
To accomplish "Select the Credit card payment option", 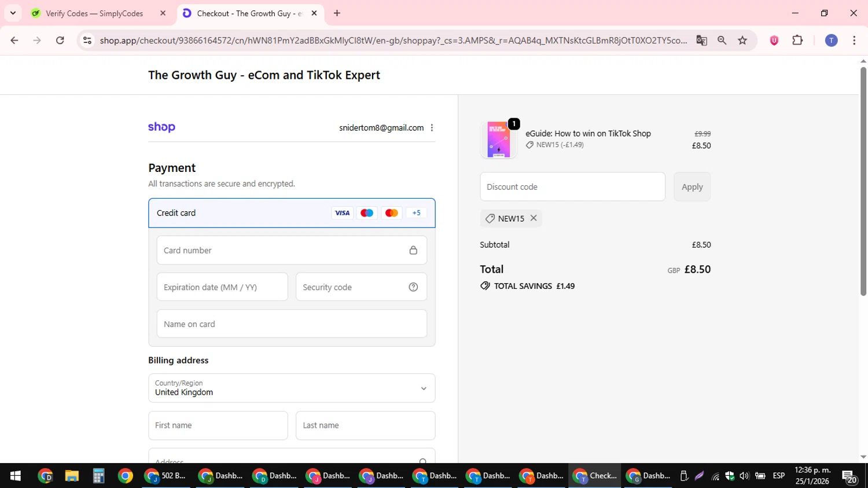I will (x=292, y=213).
